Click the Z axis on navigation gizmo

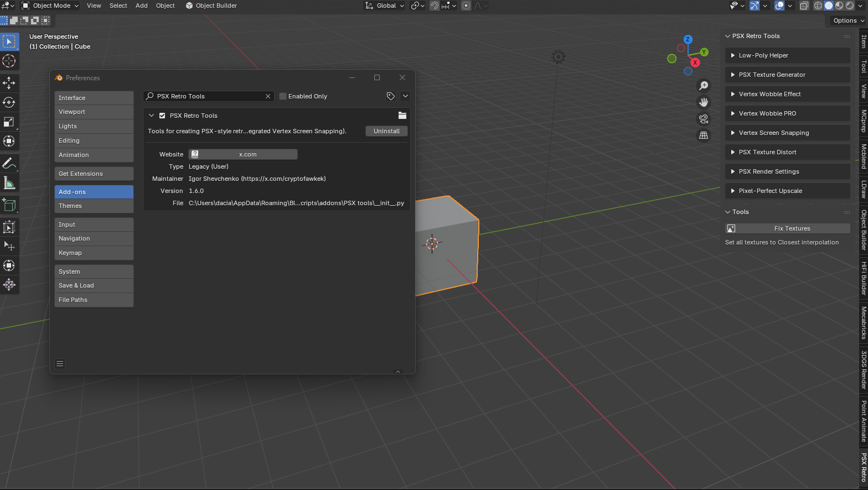pos(688,39)
